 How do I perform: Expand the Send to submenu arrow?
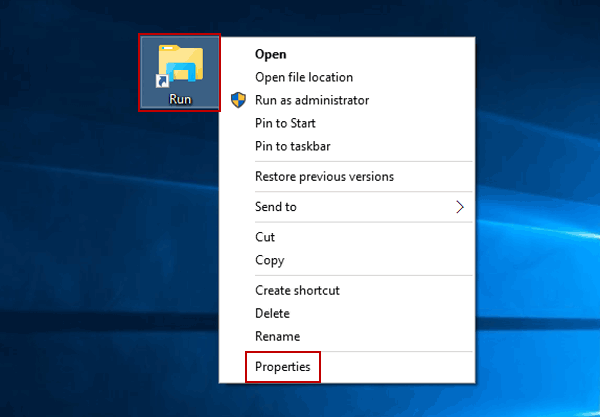point(460,207)
